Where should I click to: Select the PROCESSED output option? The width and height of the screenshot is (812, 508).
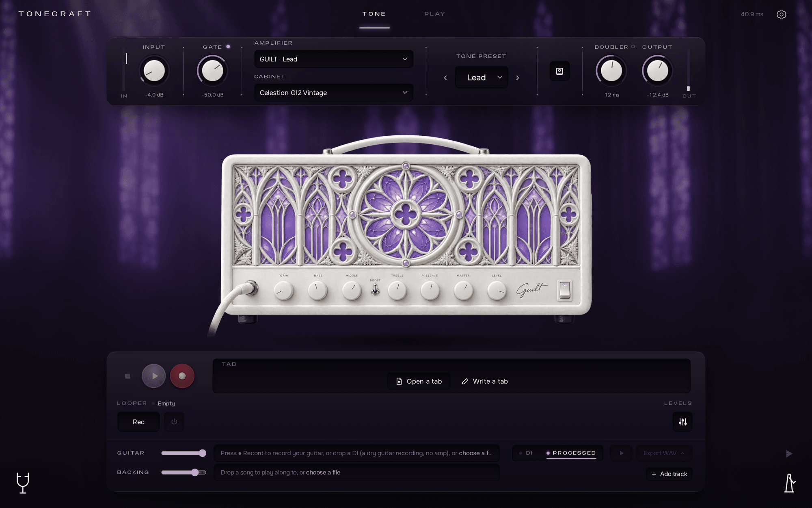click(x=571, y=453)
